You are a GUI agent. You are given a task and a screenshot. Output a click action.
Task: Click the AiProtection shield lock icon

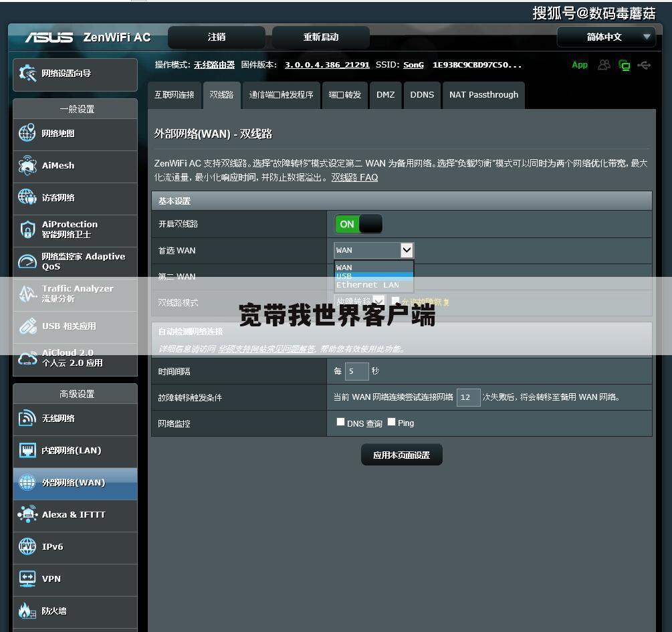(x=27, y=229)
